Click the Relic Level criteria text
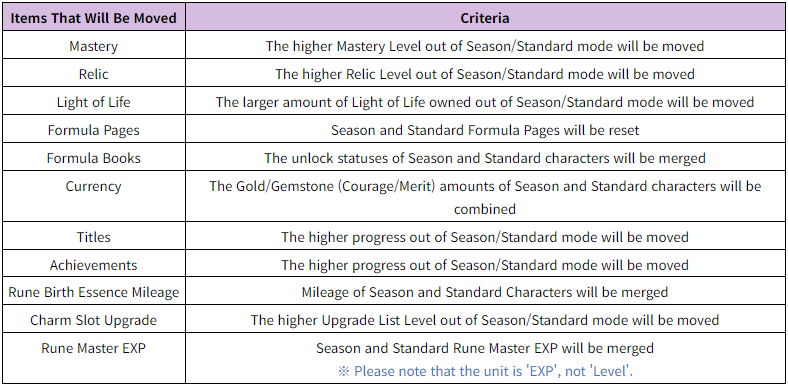Screen dimensions: 788x385 point(485,74)
